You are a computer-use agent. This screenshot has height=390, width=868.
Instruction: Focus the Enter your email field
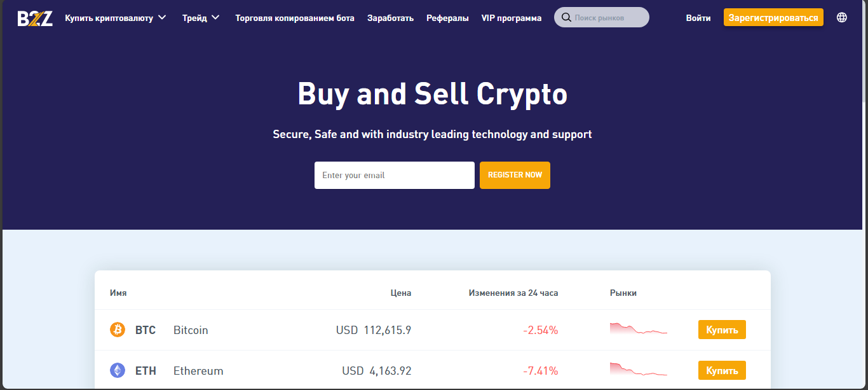394,176
